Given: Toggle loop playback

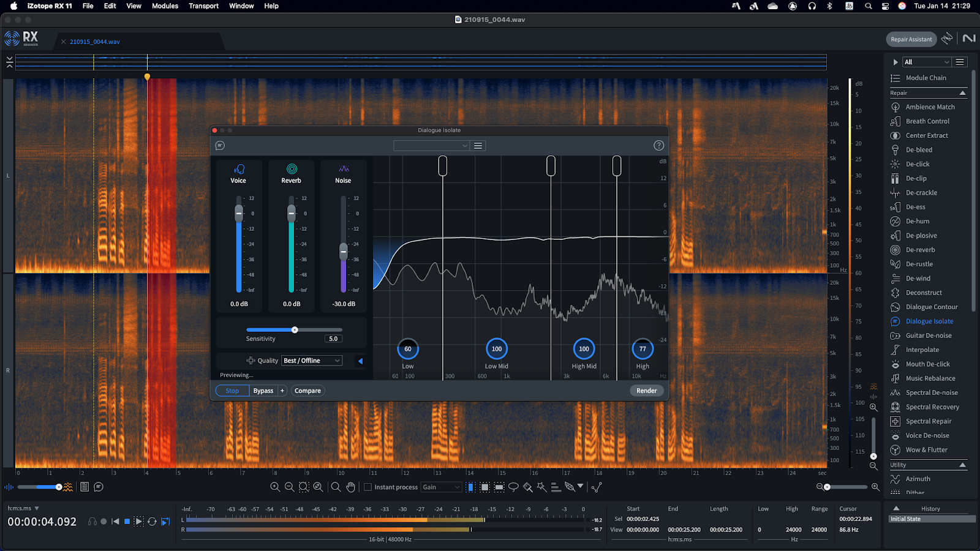Looking at the screenshot, I should (152, 522).
